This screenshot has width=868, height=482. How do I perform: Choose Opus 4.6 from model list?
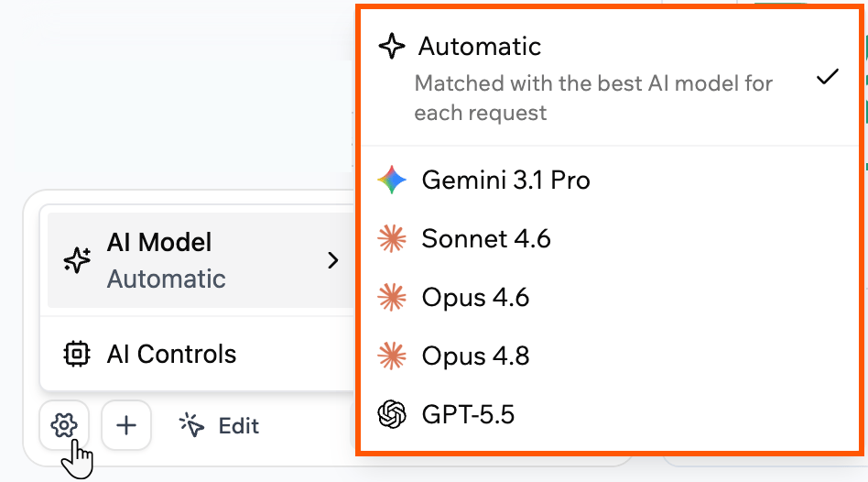coord(610,298)
